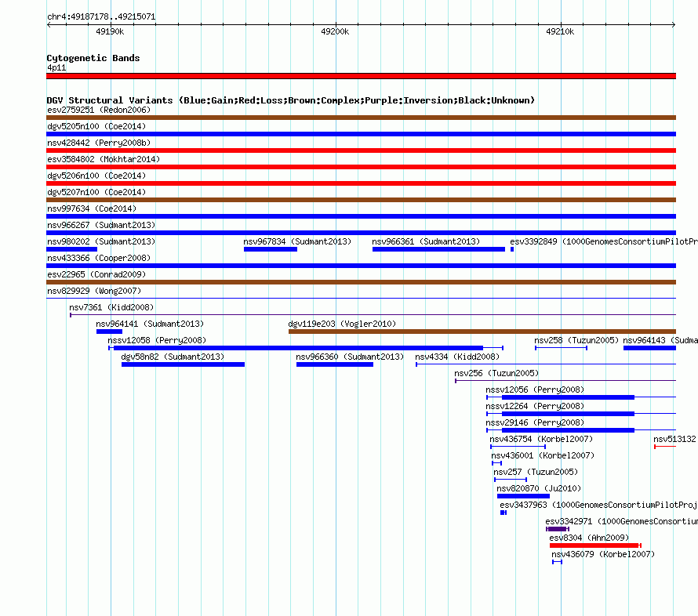Click the tiny nsv436079 (Korbel2007) marker
The height and width of the screenshot is (616, 698).
[557, 562]
